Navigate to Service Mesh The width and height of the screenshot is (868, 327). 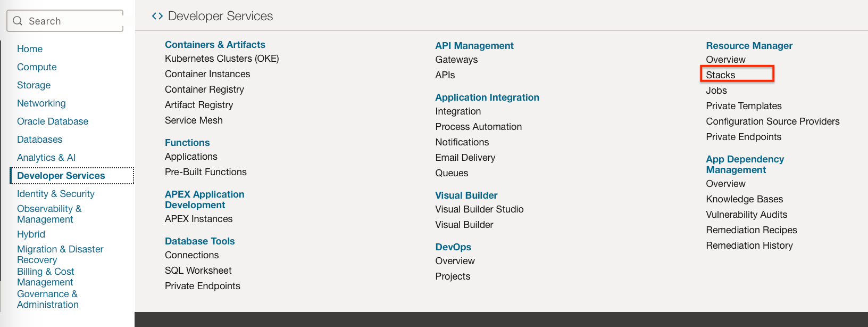pyautogui.click(x=194, y=120)
